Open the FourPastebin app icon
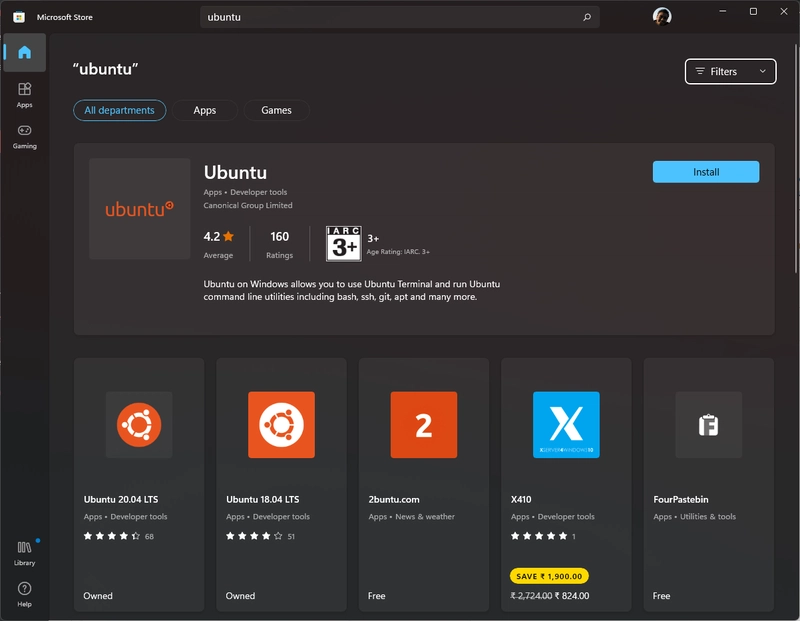Viewport: 800px width, 621px height. pos(708,425)
